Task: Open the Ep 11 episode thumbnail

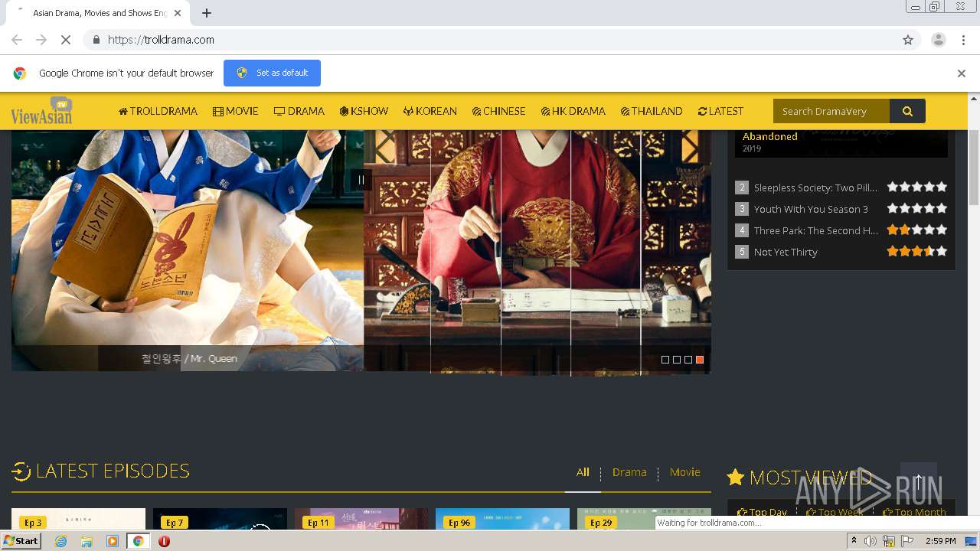Action: tap(361, 519)
